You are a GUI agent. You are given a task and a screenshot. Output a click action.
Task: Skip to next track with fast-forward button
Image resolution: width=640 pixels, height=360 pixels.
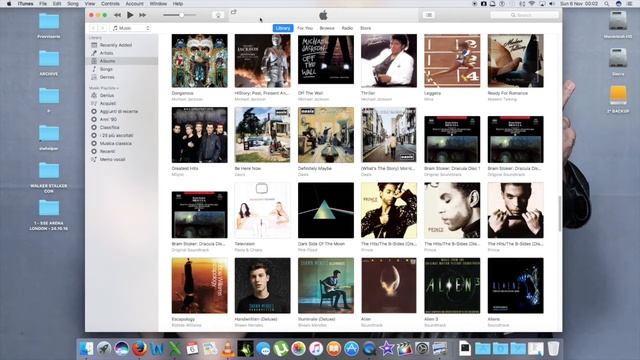click(x=142, y=15)
